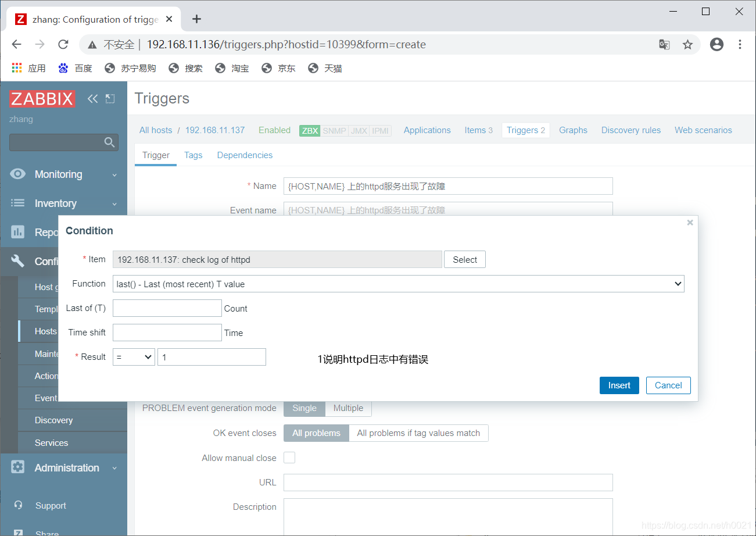Check the Allow manual close checkbox

(289, 458)
